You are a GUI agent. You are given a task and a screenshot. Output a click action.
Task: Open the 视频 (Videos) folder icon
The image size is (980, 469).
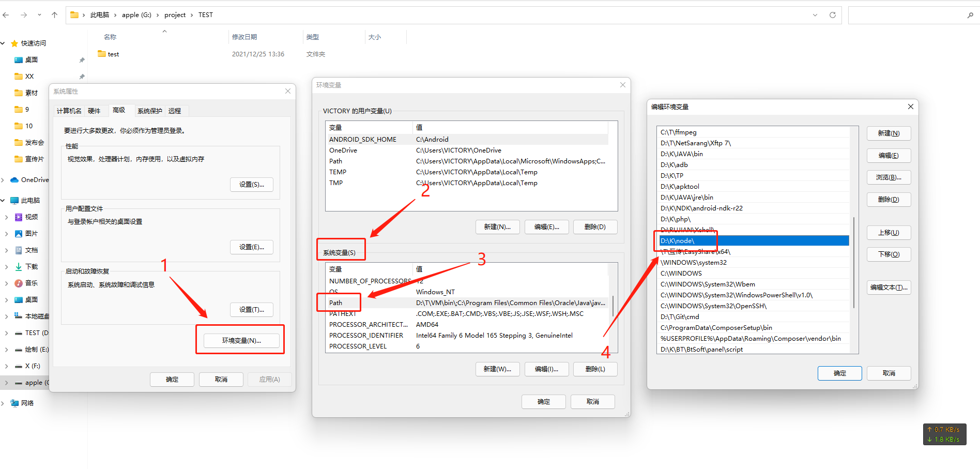pos(19,217)
